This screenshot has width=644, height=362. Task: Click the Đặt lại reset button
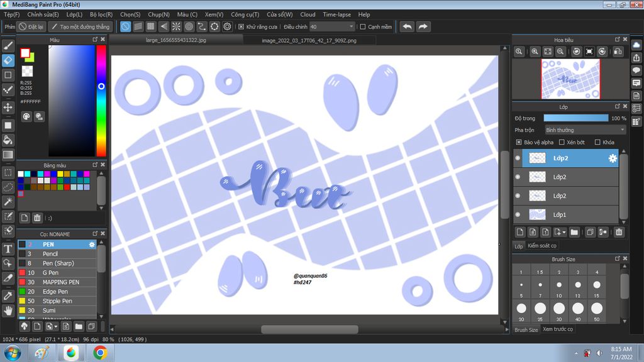(x=31, y=26)
